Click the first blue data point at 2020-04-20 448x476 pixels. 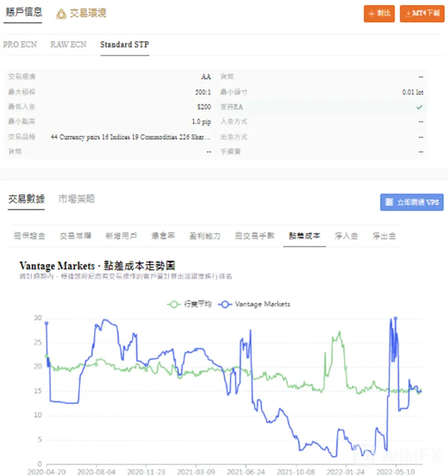click(46, 324)
